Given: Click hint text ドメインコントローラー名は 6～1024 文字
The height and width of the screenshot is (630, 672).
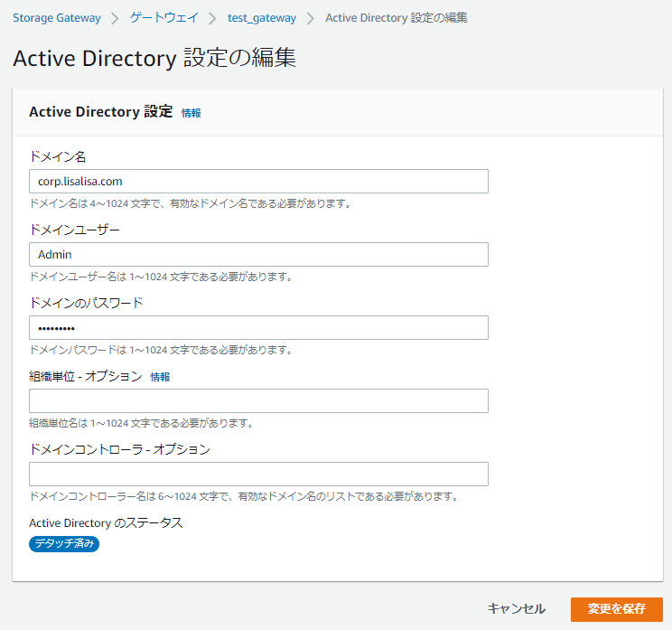Looking at the screenshot, I should click(244, 496).
